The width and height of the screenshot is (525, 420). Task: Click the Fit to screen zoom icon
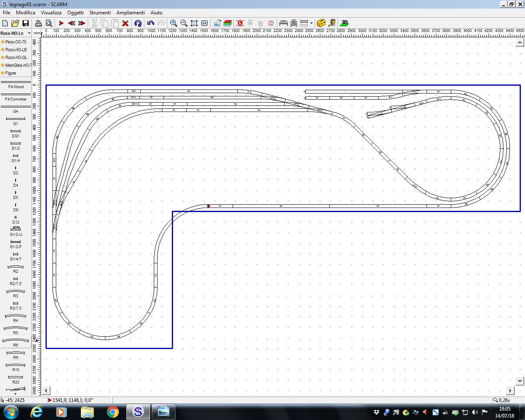194,23
